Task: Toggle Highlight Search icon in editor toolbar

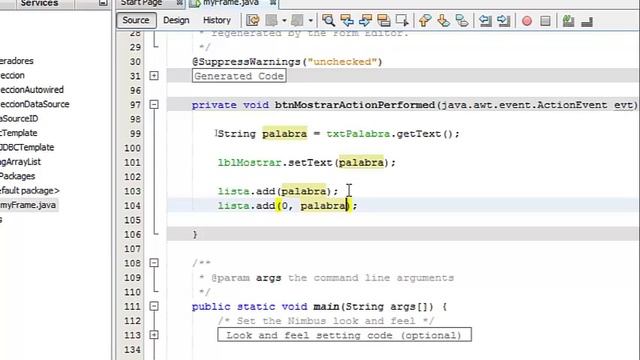Action: click(x=384, y=20)
